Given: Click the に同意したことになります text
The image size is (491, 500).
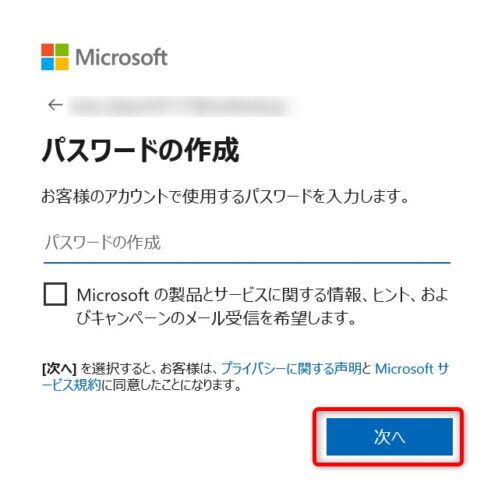Looking at the screenshot, I should [x=171, y=385].
